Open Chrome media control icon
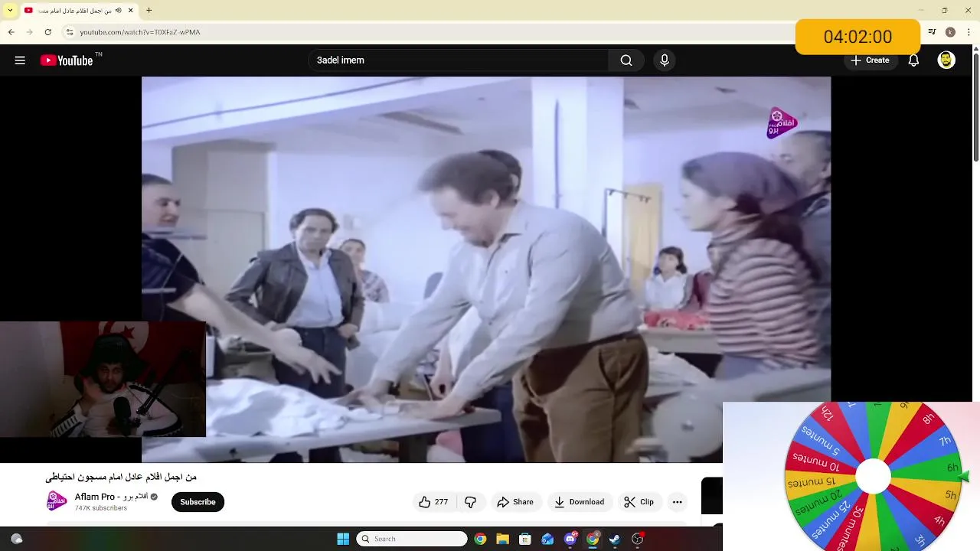 (x=932, y=32)
